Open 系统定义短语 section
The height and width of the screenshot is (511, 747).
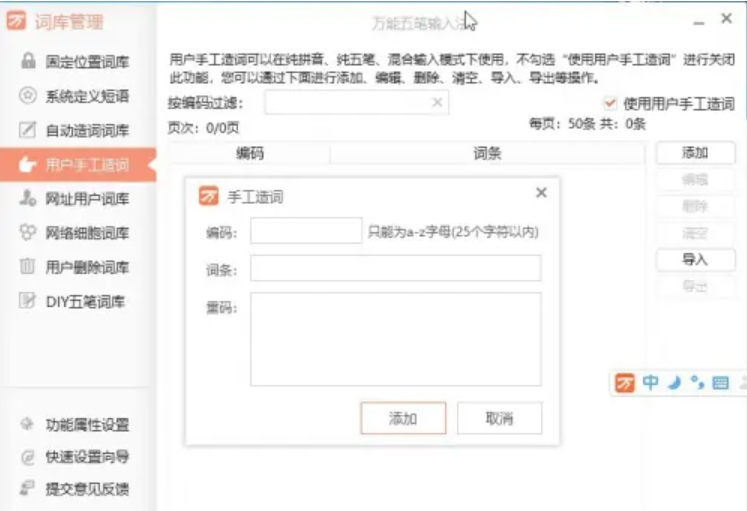pyautogui.click(x=78, y=96)
